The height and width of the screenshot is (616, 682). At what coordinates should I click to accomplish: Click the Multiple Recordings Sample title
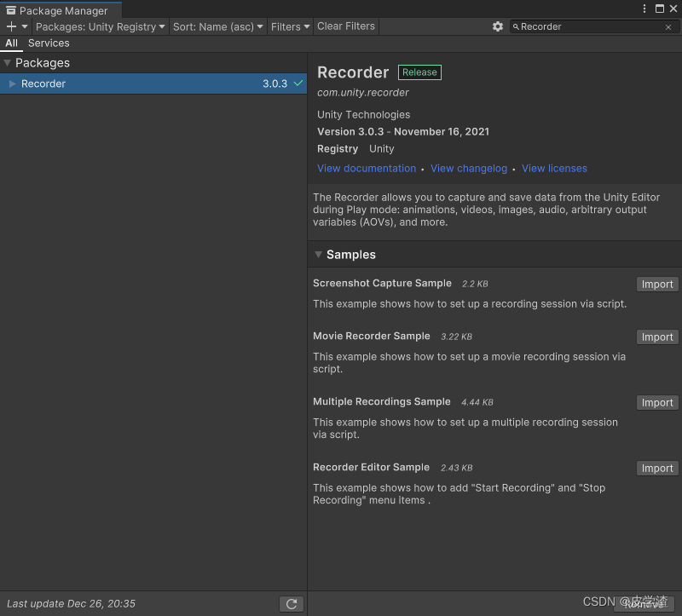point(381,401)
